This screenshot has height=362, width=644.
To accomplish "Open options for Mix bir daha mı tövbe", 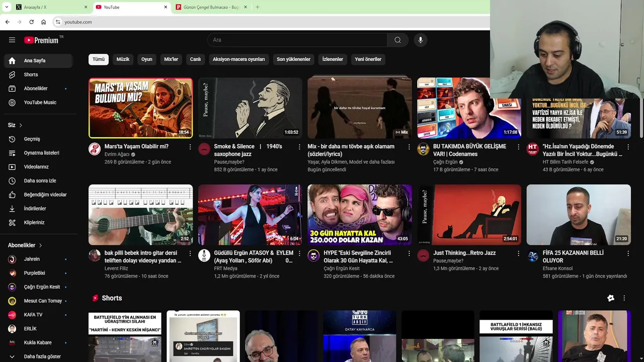I will point(409,147).
